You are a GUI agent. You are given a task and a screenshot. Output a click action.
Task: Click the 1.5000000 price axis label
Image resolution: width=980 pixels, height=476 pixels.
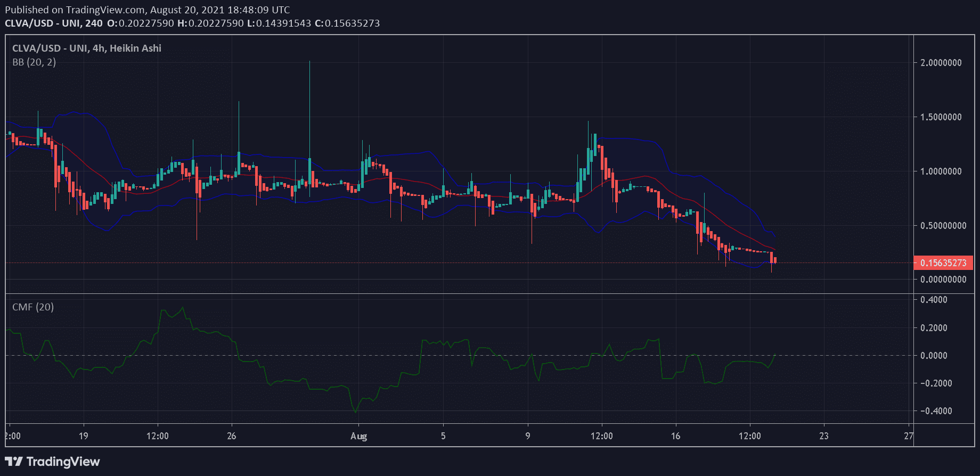pos(941,117)
